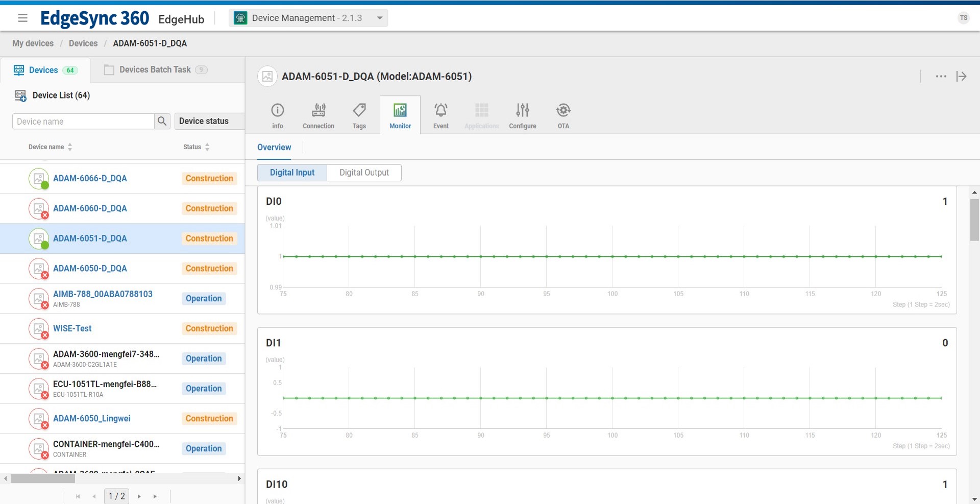Switch to Digital Input view
Viewport: 980px width, 504px height.
(x=292, y=173)
